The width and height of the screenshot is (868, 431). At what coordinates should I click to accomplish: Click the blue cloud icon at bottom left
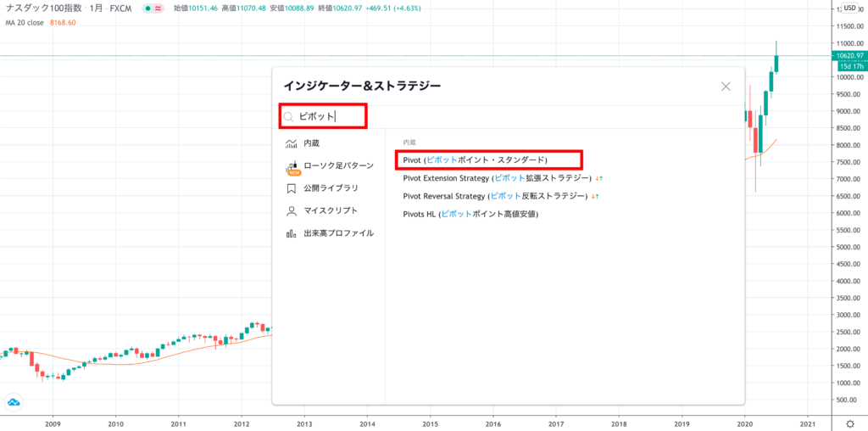14,402
